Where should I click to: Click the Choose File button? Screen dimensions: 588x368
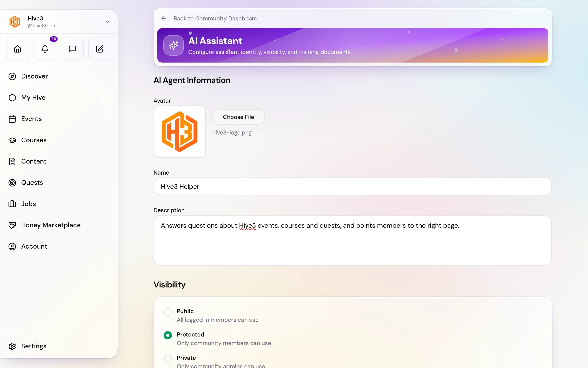[x=238, y=117]
